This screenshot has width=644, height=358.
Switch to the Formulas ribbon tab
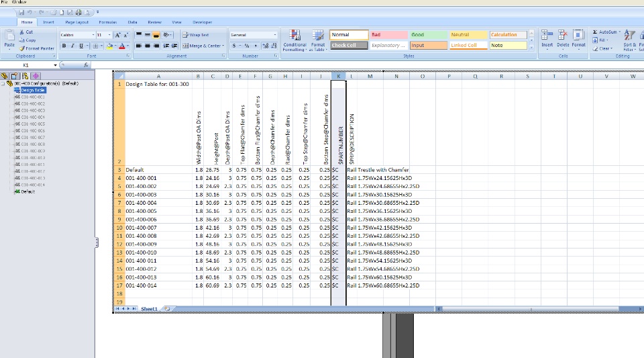pyautogui.click(x=107, y=22)
